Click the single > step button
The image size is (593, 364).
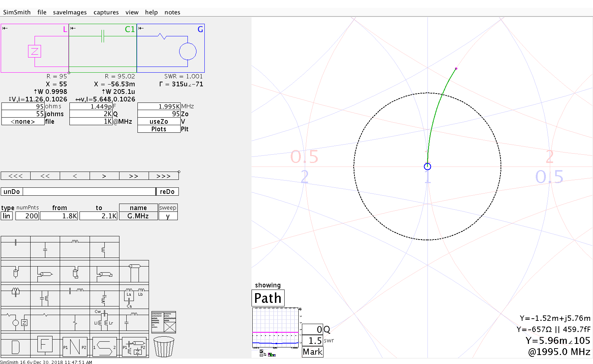104,176
